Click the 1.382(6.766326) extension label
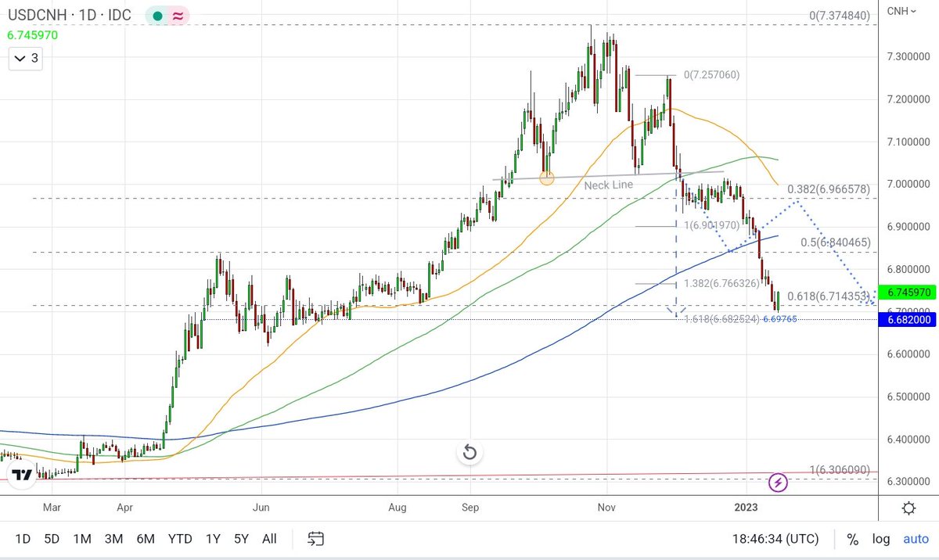Image resolution: width=939 pixels, height=560 pixels. 723,283
